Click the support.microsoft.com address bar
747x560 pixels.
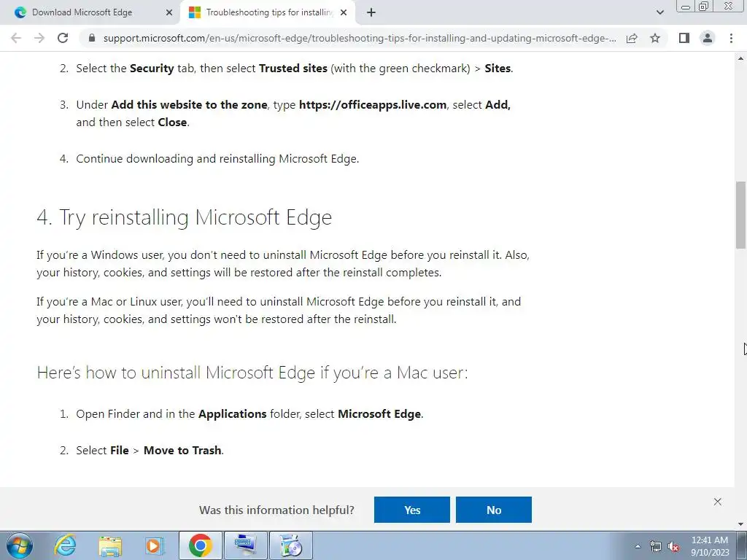tap(359, 38)
